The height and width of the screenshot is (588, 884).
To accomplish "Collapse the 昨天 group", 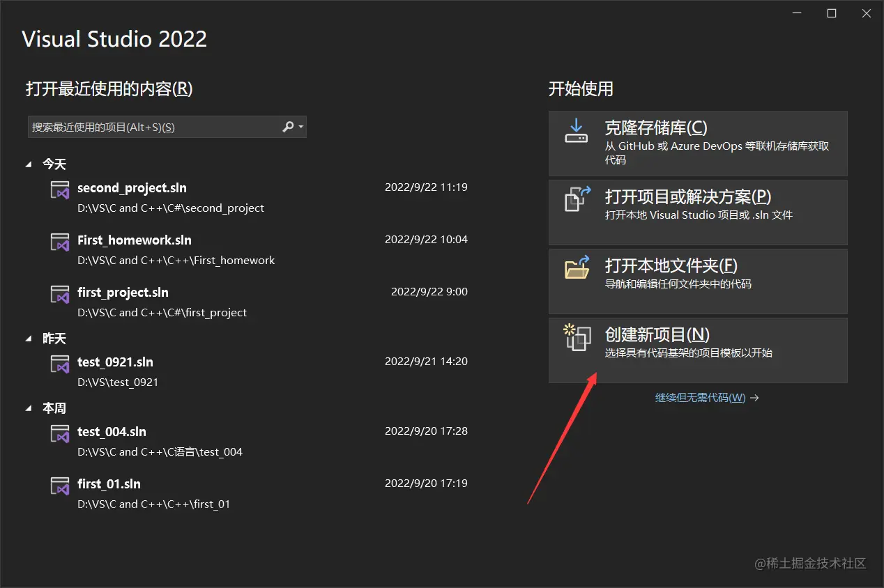I will pyautogui.click(x=29, y=339).
